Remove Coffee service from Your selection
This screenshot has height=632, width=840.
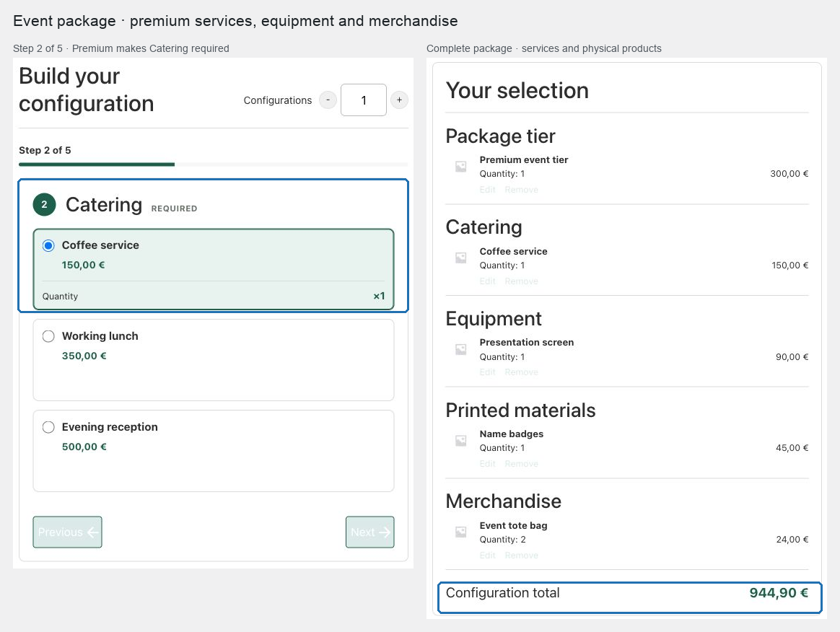tap(521, 281)
